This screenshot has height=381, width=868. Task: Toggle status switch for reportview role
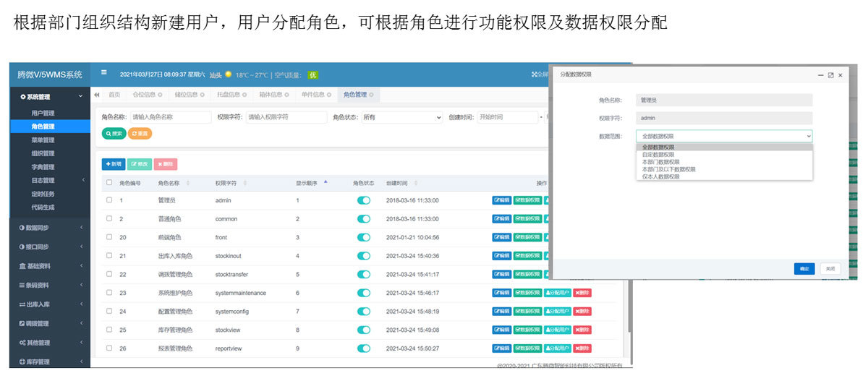tap(363, 349)
